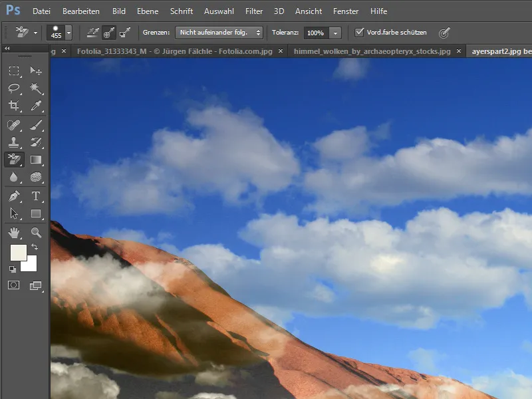Image resolution: width=532 pixels, height=399 pixels.
Task: Open the 3D menu
Action: [279, 11]
